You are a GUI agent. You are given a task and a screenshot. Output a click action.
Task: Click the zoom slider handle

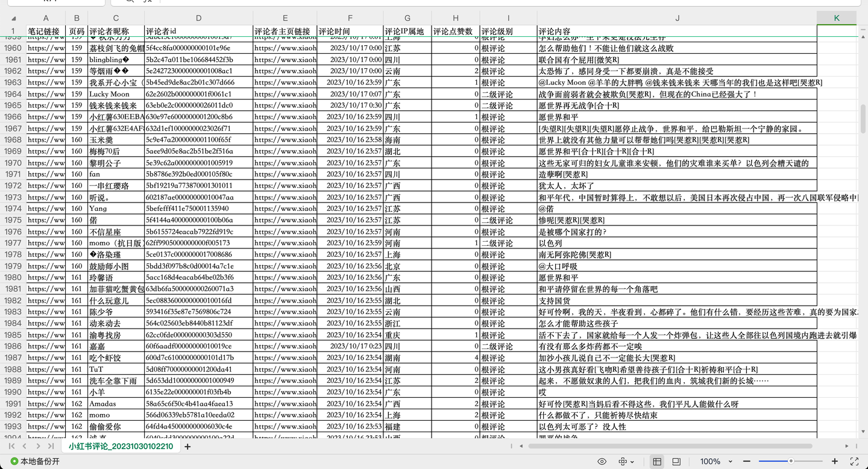(x=791, y=461)
